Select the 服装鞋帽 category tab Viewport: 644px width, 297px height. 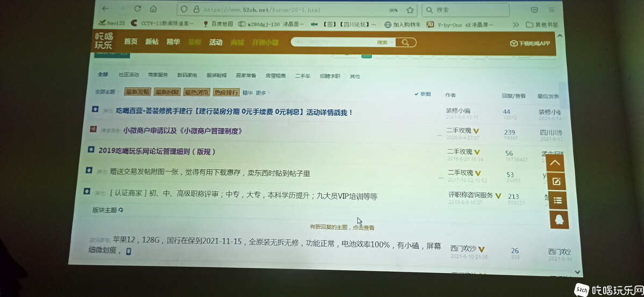click(217, 76)
